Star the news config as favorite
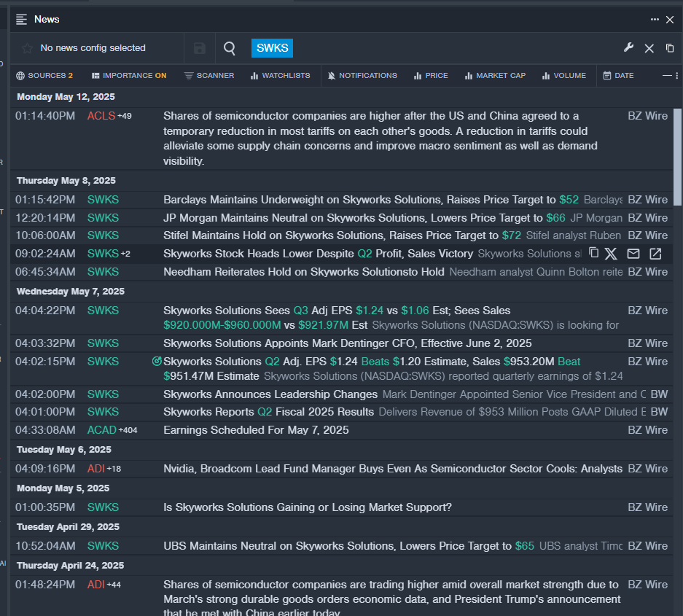Image resolution: width=683 pixels, height=616 pixels. coord(27,48)
